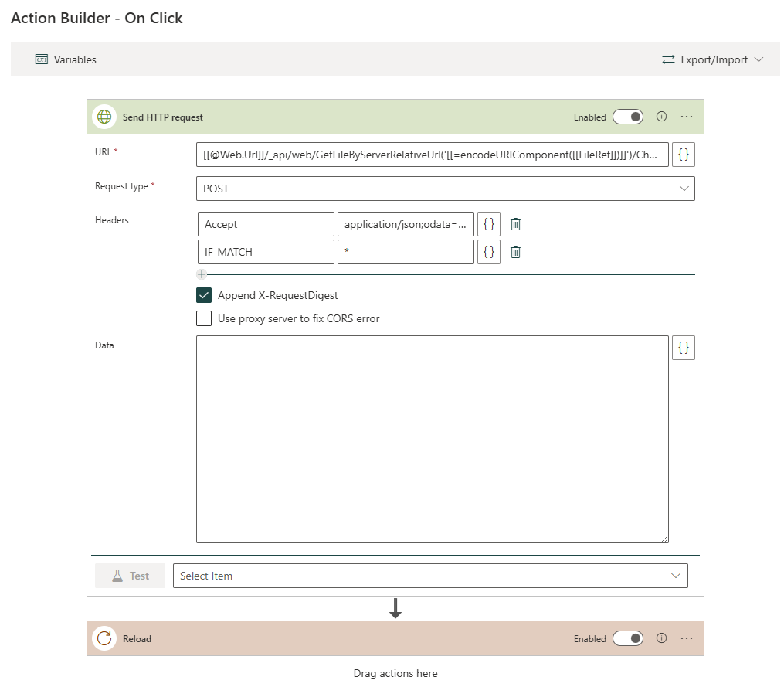Screen dimensions: 784x697
Task: Click the info icon on Send HTTP request
Action: point(661,117)
